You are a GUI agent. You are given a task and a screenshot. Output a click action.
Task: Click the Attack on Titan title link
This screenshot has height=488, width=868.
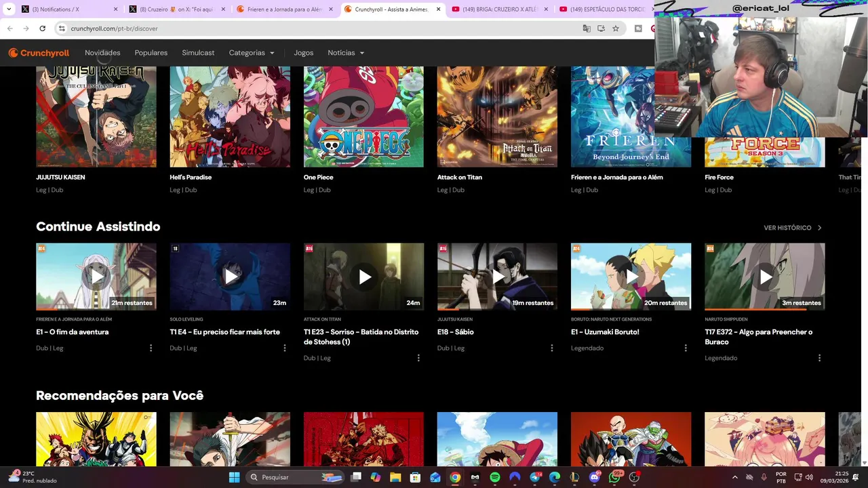pyautogui.click(x=460, y=177)
